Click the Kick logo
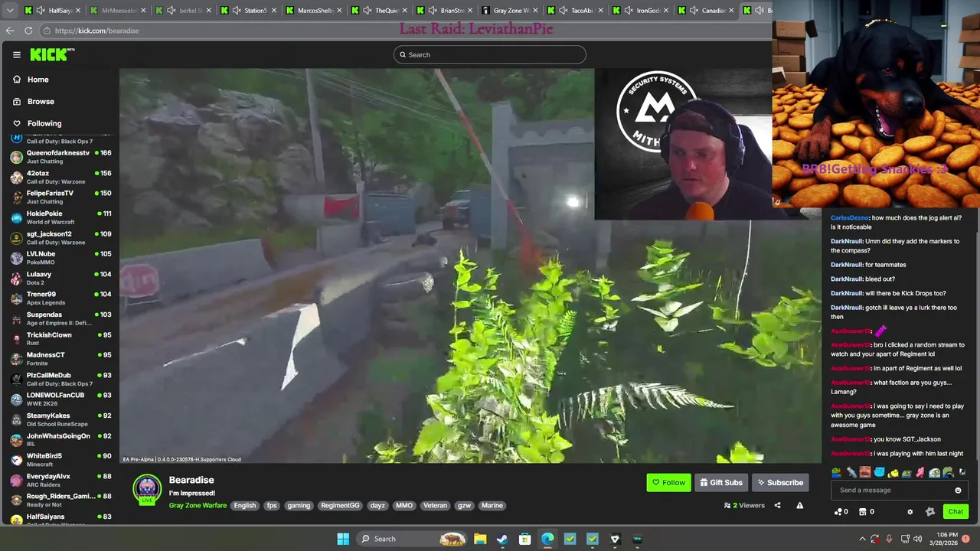This screenshot has height=551, width=980. click(52, 54)
